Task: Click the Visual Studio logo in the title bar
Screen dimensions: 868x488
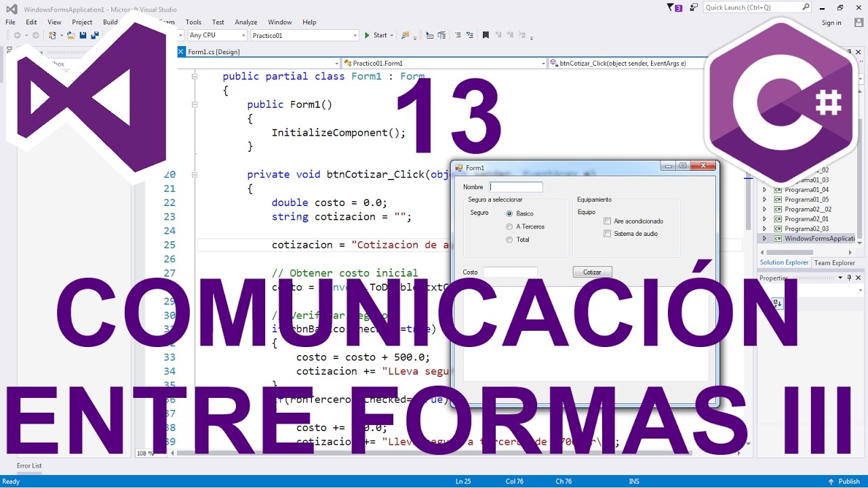Action: pyautogui.click(x=12, y=9)
